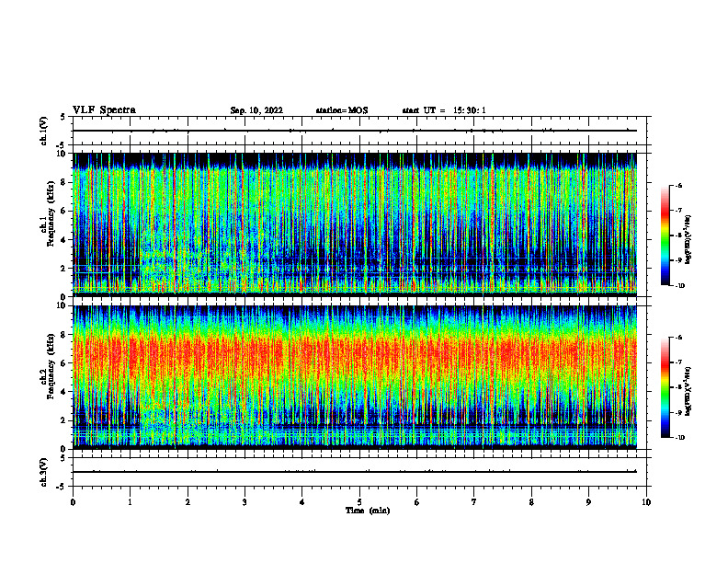Click the ch.2 spectrogram color scale bar
Image resolution: width=728 pixels, height=563 pixels.
[x=665, y=387]
